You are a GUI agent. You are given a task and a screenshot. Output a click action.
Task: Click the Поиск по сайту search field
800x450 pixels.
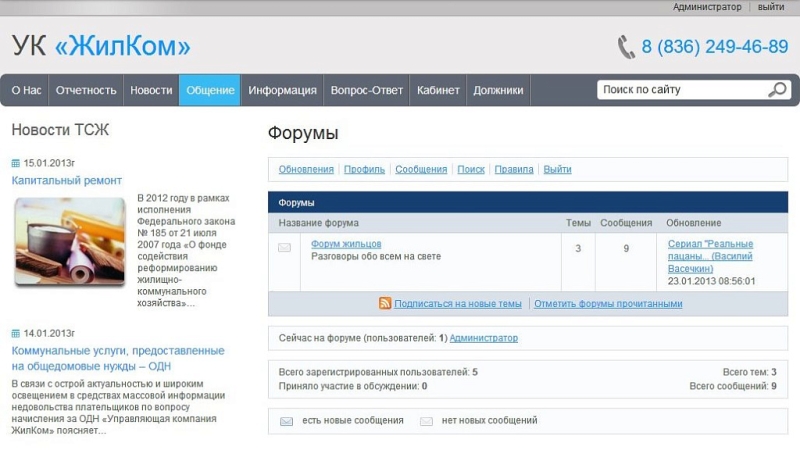680,90
